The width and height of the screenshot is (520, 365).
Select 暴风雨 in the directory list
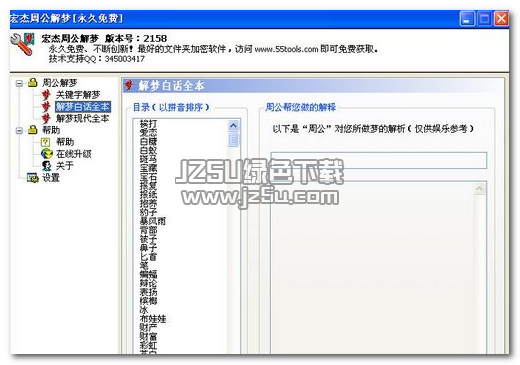(153, 221)
